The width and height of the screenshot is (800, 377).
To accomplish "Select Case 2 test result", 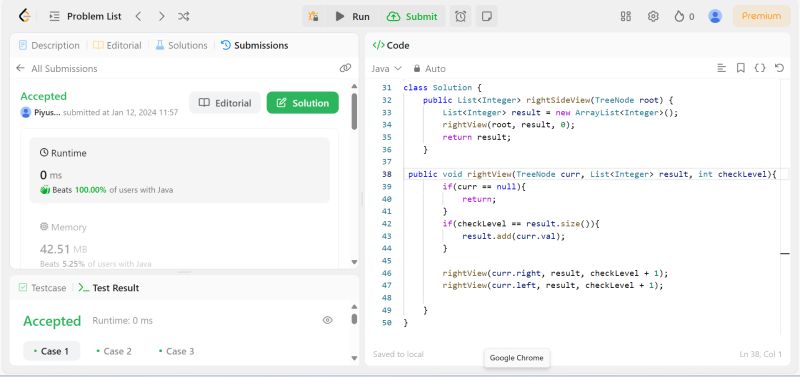I will point(114,351).
